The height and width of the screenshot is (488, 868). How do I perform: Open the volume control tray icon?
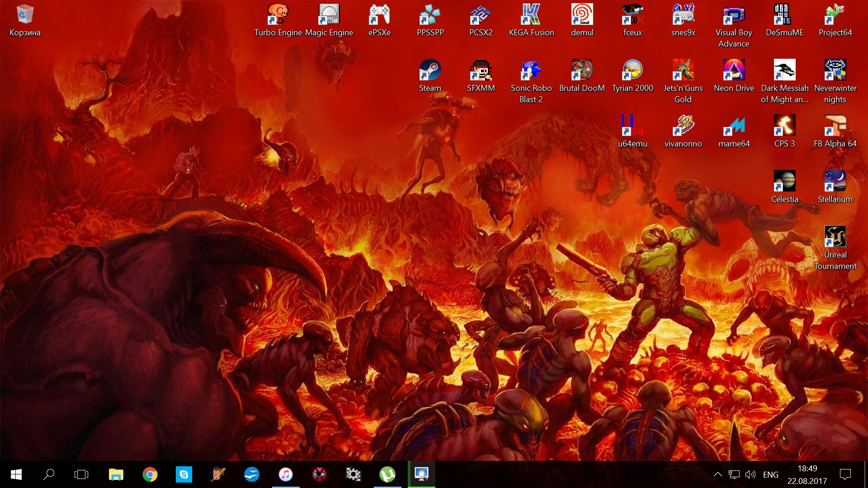(750, 474)
